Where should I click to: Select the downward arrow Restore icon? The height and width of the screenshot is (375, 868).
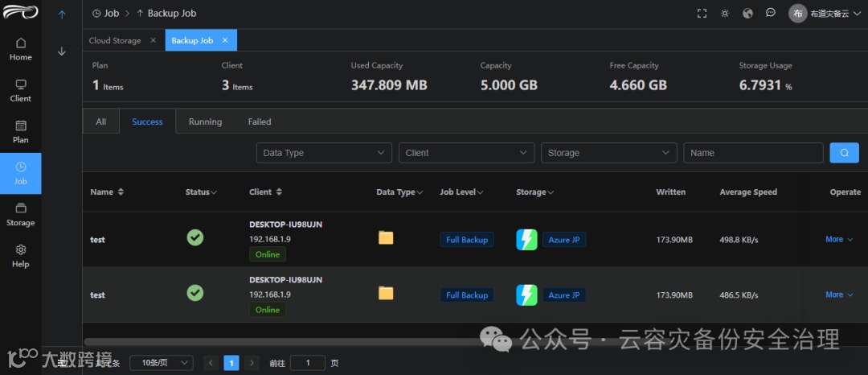click(x=62, y=52)
